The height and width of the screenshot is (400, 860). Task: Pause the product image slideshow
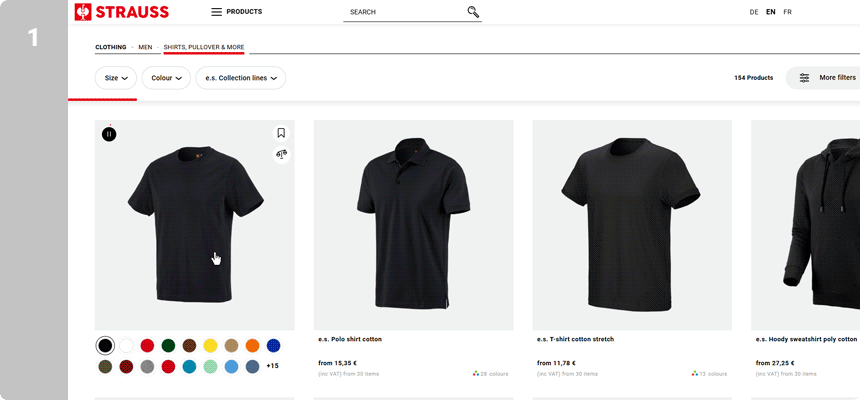point(109,134)
